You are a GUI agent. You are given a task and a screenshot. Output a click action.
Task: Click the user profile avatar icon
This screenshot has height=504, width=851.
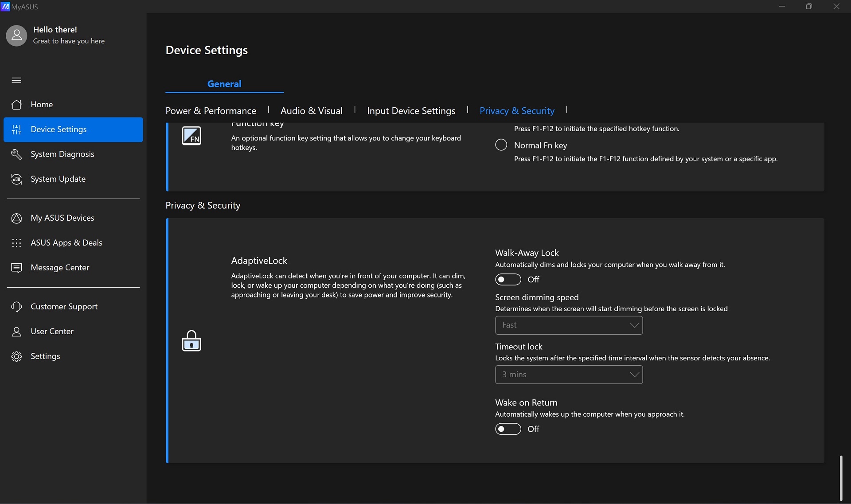16,35
